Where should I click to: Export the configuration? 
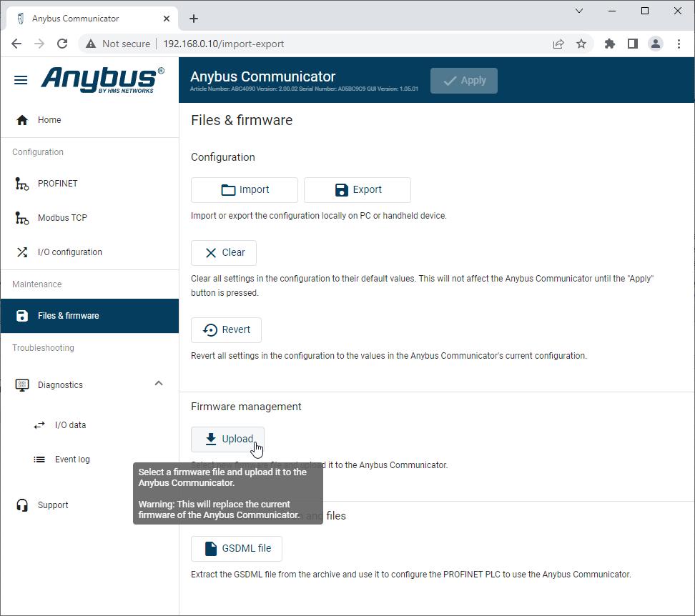[357, 190]
